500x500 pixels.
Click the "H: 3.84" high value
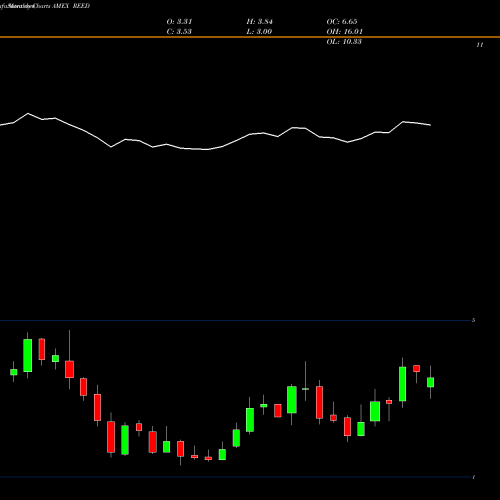[260, 22]
